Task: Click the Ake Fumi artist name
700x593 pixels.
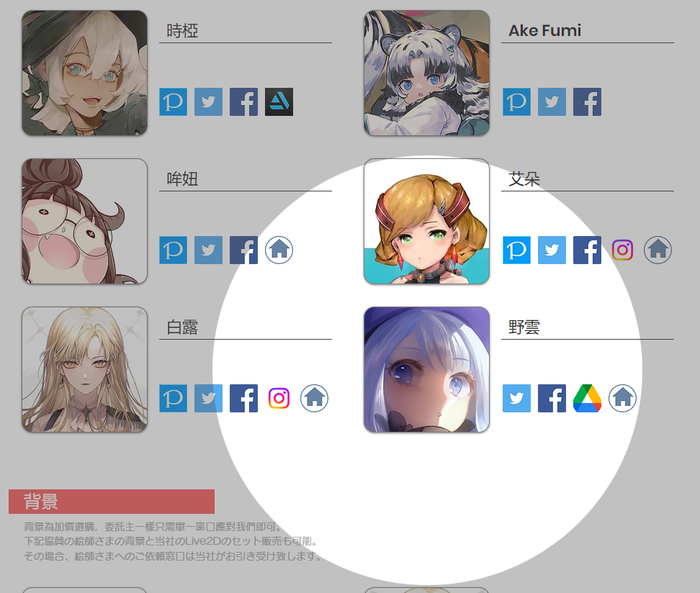Action: point(544,30)
